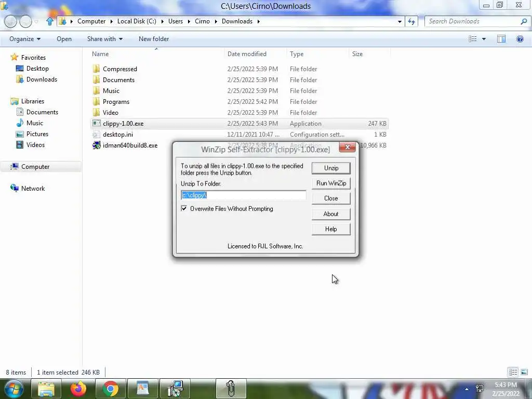Select the Video folder icon
This screenshot has width=532, height=399.
click(96, 112)
